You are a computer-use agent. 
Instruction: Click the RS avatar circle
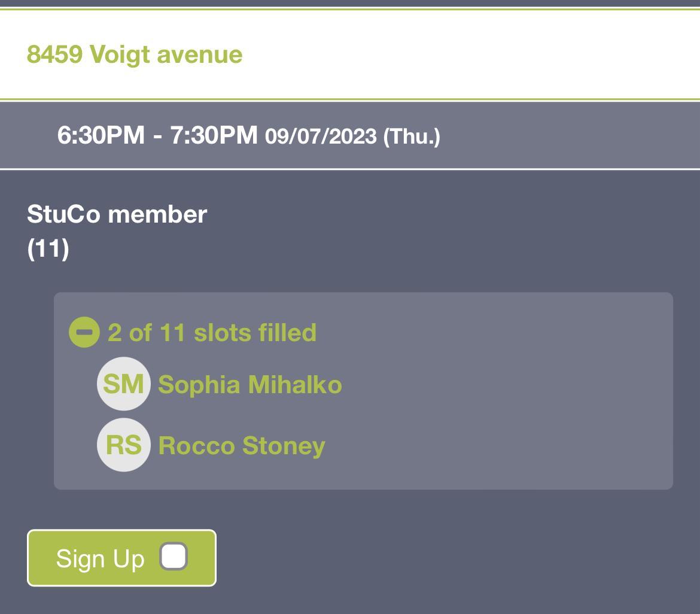pos(123,445)
